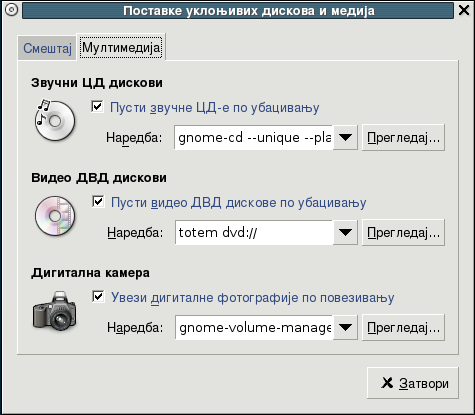Focus the gnome-cd --unique command field
Screen dimensions: 475x415
click(x=253, y=137)
